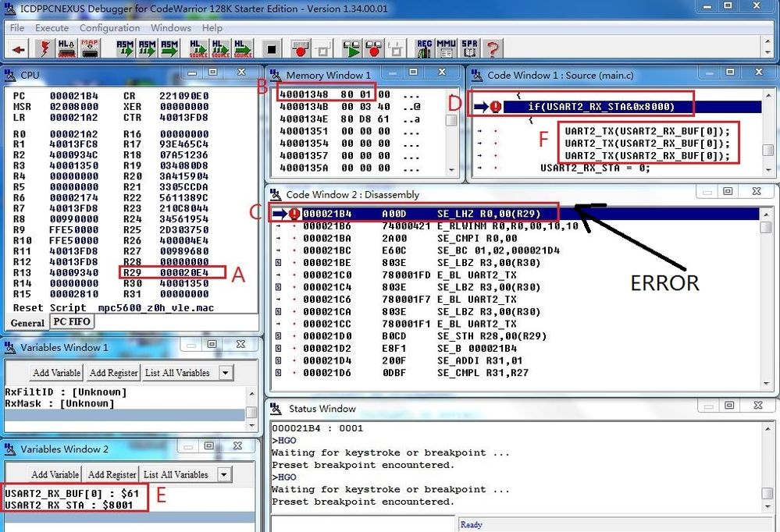The width and height of the screenshot is (780, 532).
Task: Click the HL load source toolbar icon
Action: tap(66, 49)
